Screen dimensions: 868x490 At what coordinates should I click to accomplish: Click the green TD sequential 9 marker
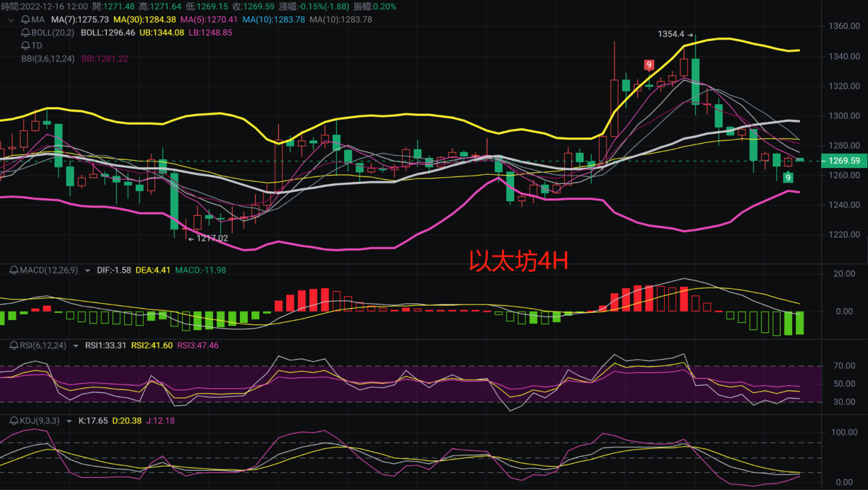coord(788,177)
